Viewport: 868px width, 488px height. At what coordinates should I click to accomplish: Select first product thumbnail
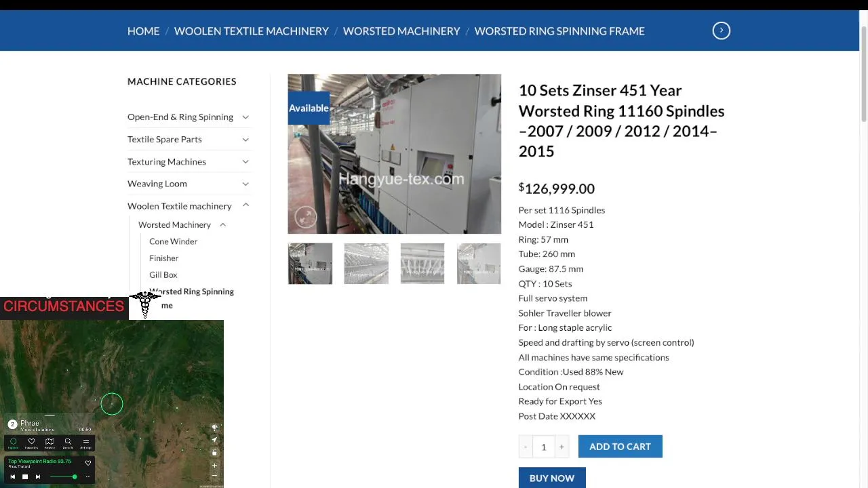pos(310,263)
